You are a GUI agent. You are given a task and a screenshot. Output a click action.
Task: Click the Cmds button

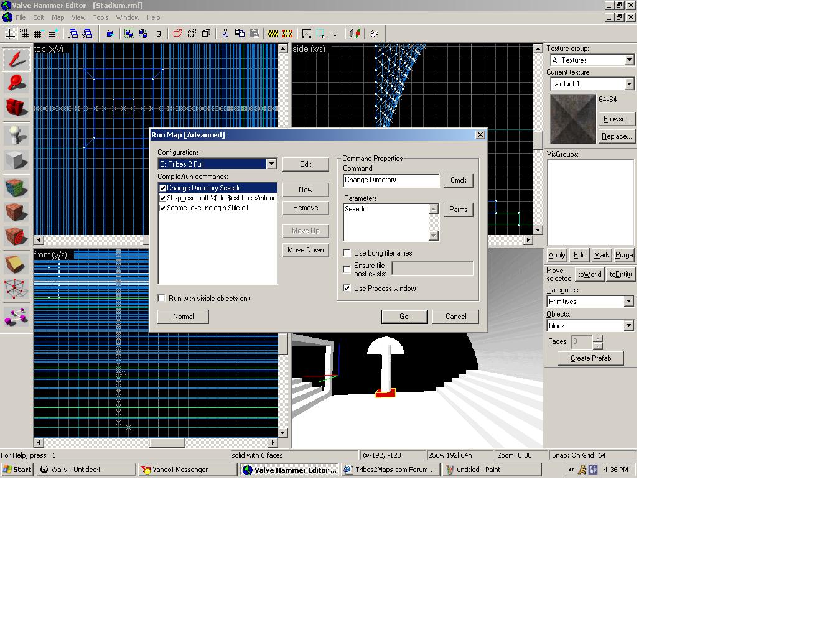click(x=459, y=180)
